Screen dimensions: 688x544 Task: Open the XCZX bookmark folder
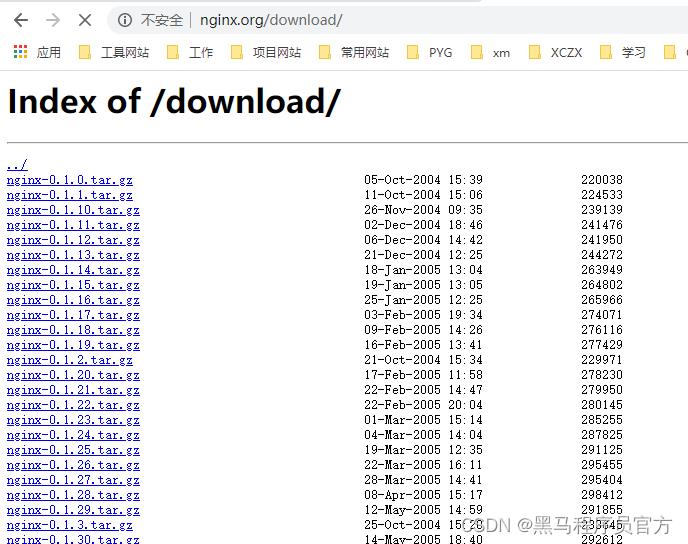[x=555, y=52]
